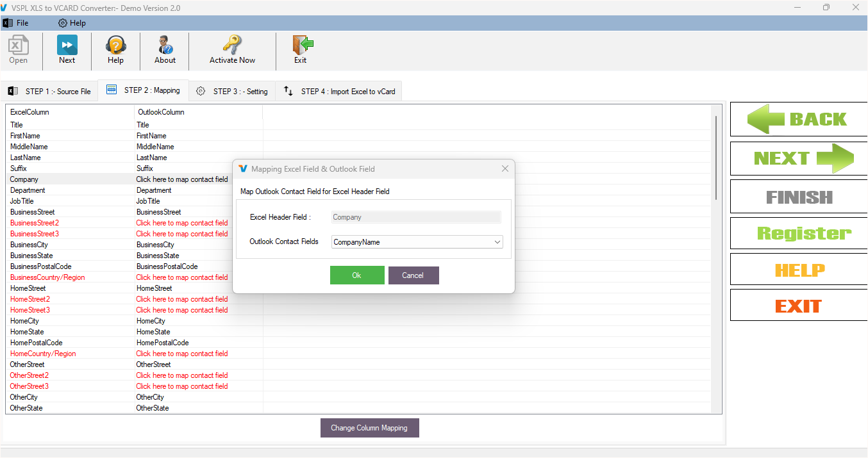Click the gray FINISH button

tap(798, 197)
